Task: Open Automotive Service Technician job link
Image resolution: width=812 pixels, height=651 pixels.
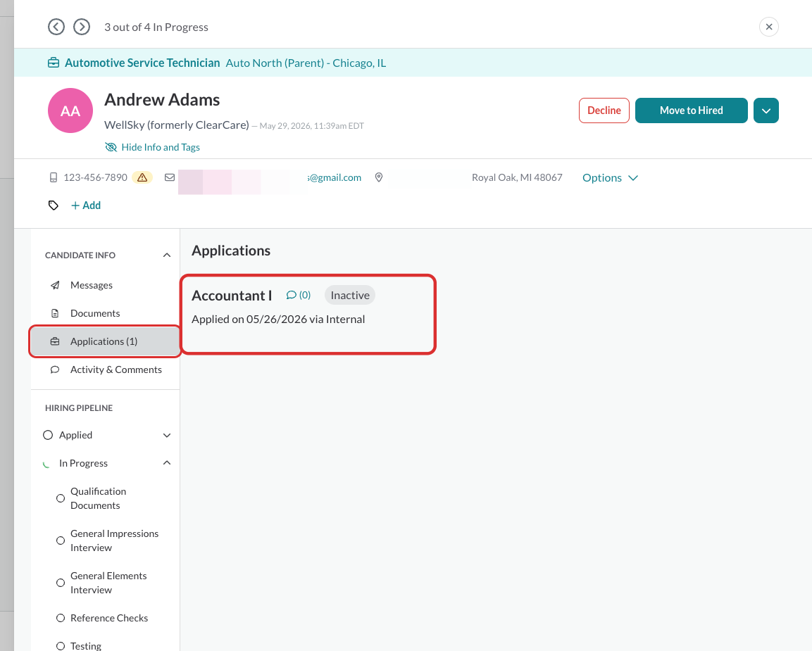Action: pyautogui.click(x=142, y=63)
